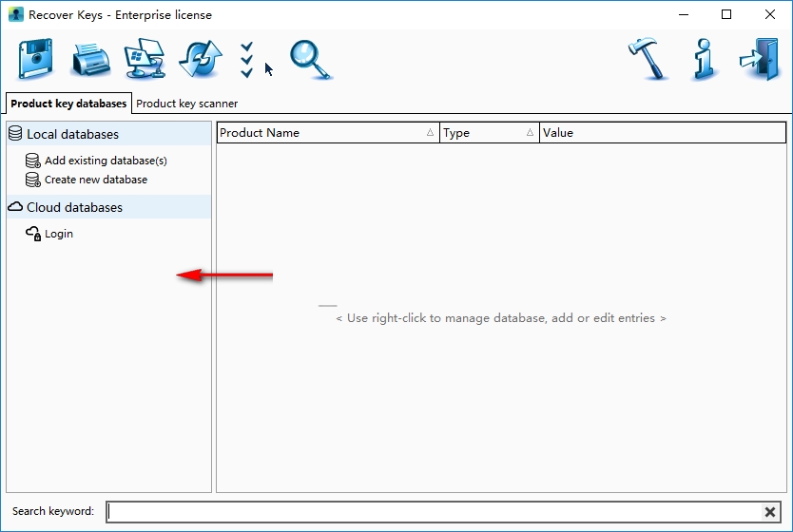
Task: Click the Cloud databases cloud icon
Action: click(x=15, y=207)
